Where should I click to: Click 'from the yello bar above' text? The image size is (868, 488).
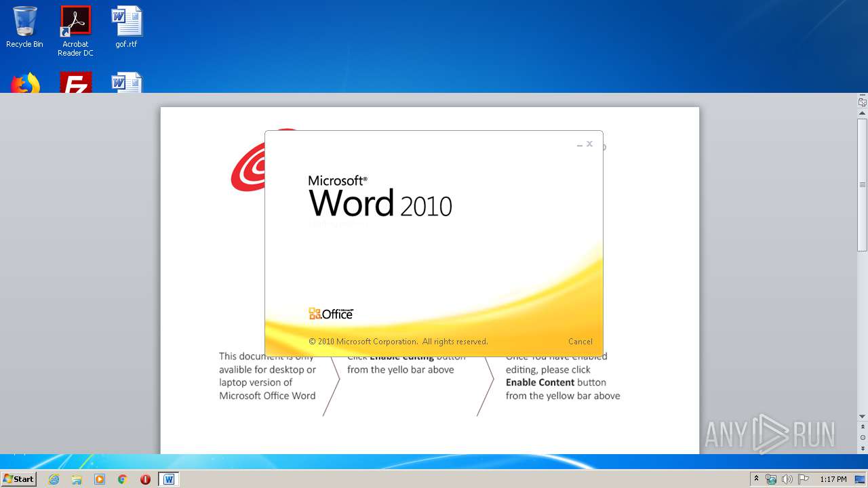click(x=401, y=369)
